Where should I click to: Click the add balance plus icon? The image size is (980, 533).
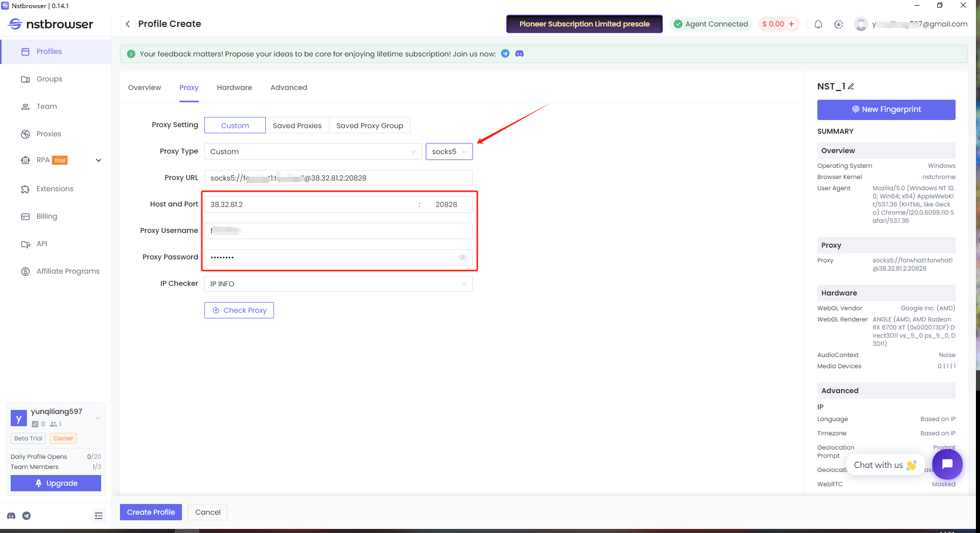791,24
